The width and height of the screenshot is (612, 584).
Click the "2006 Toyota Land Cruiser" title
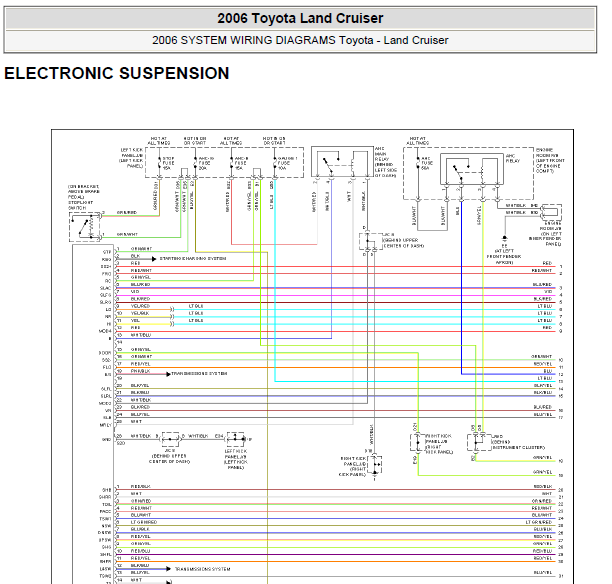pos(300,18)
